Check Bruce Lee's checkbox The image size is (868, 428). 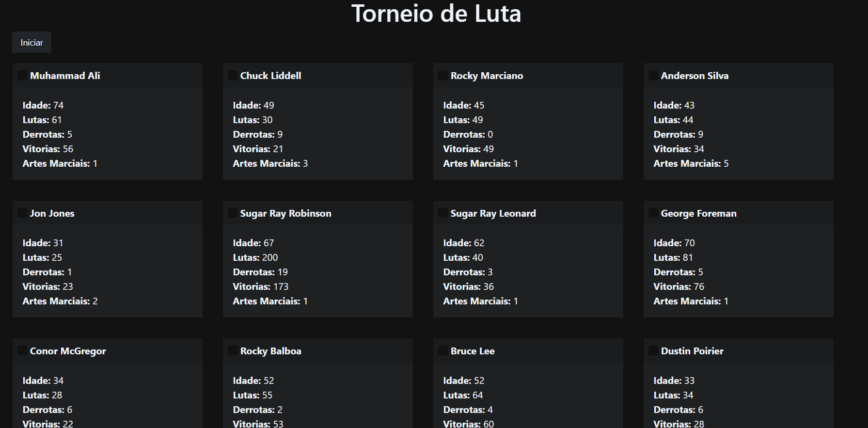[442, 350]
